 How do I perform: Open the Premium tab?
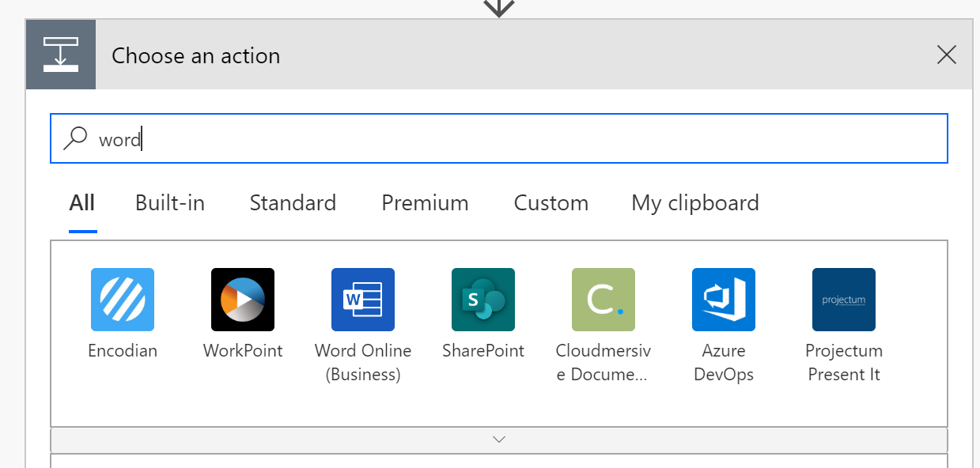425,203
